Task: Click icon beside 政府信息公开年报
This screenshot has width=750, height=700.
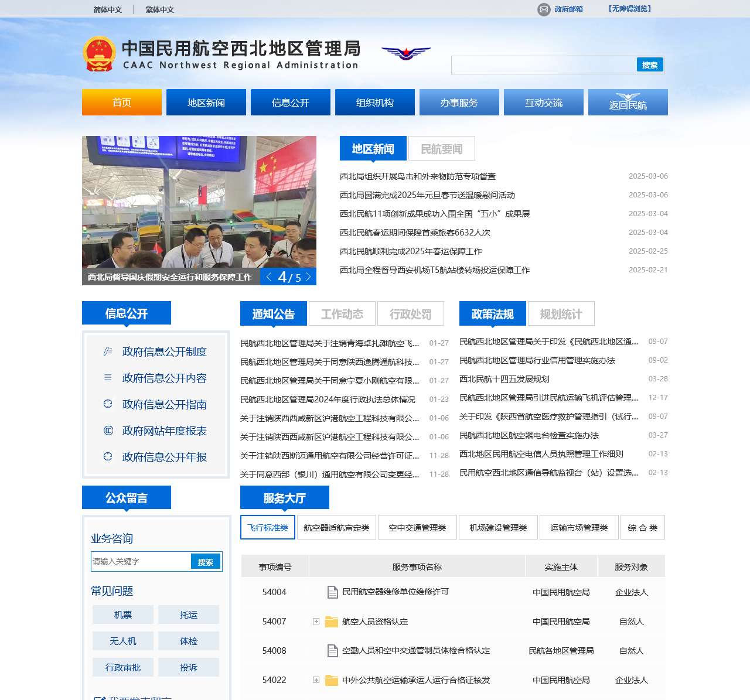Action: [108, 457]
